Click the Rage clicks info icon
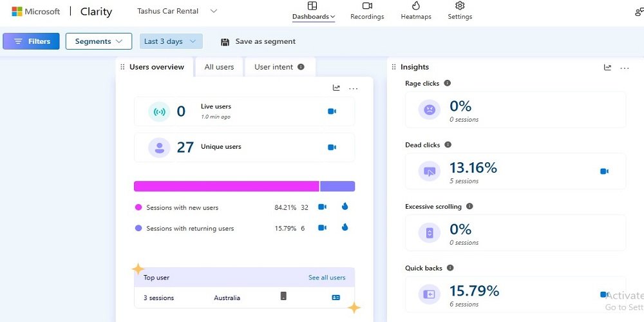 [x=448, y=83]
